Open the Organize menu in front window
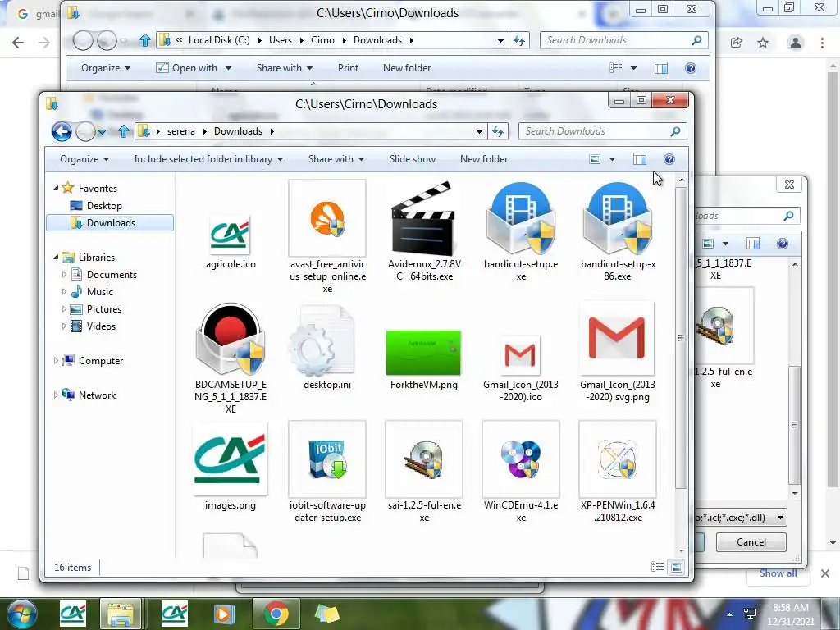The height and width of the screenshot is (630, 840). point(84,159)
